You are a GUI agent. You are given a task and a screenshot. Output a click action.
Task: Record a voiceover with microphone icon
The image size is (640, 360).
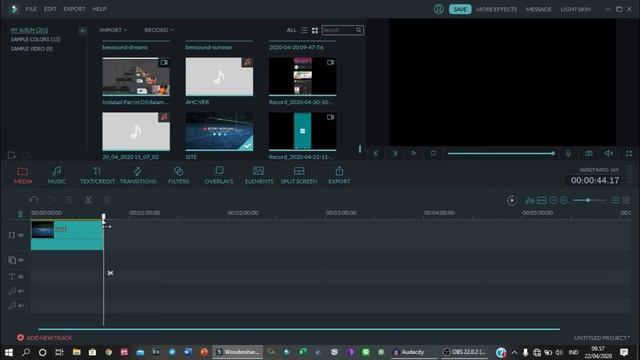coord(568,153)
